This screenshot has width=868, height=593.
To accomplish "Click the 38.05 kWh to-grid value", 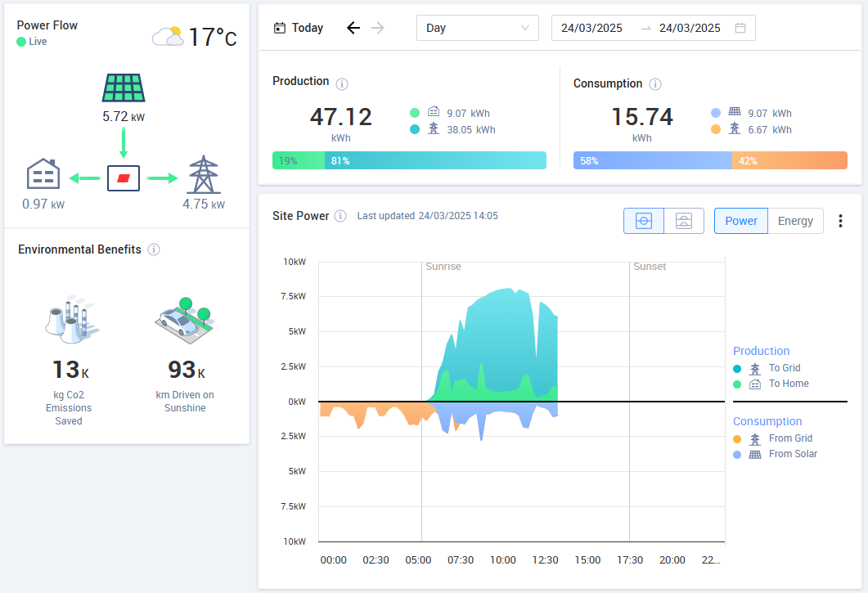I will 471,129.
